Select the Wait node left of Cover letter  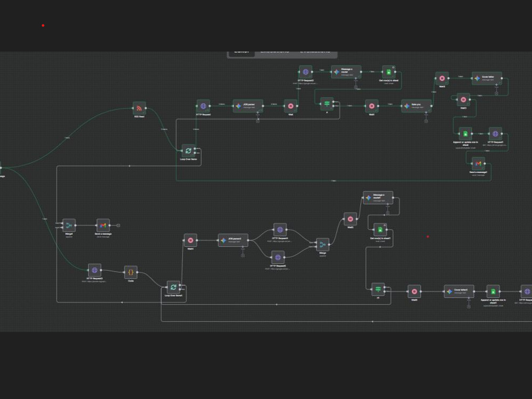[x=442, y=78]
